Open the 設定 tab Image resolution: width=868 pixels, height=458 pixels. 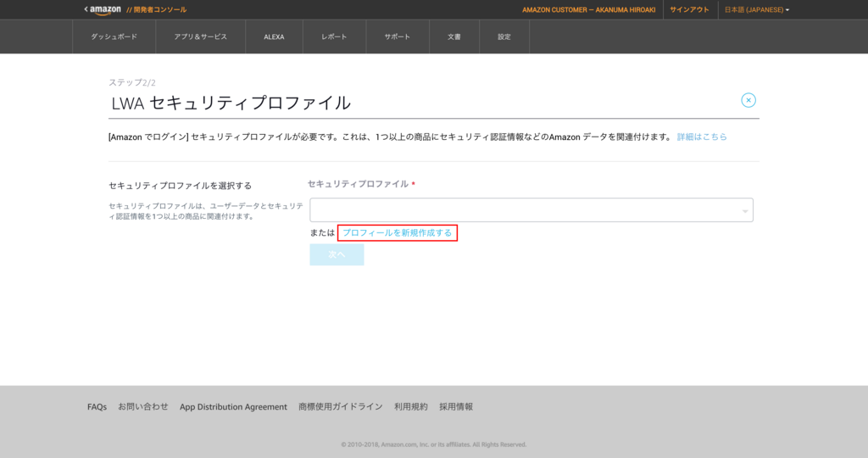click(504, 36)
